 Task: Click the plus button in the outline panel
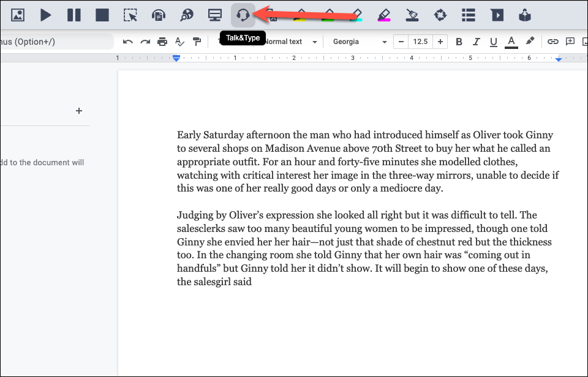tap(79, 111)
